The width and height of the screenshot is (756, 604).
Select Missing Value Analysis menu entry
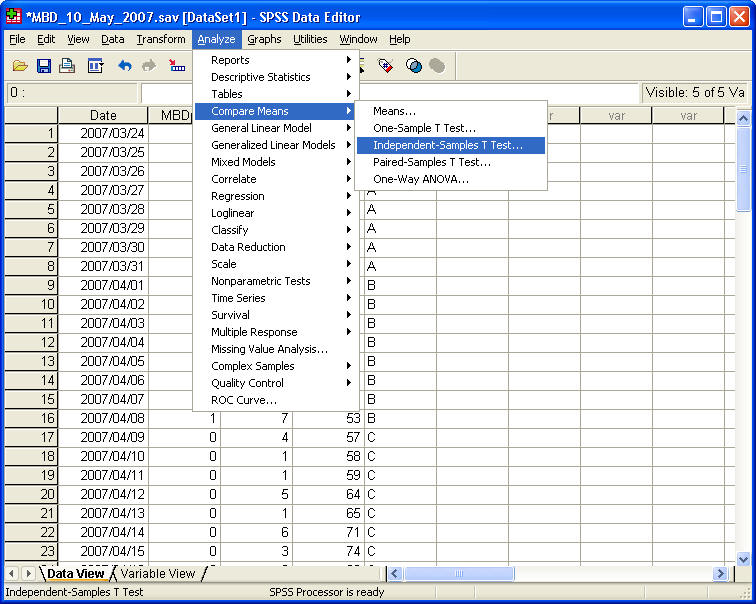tap(275, 349)
